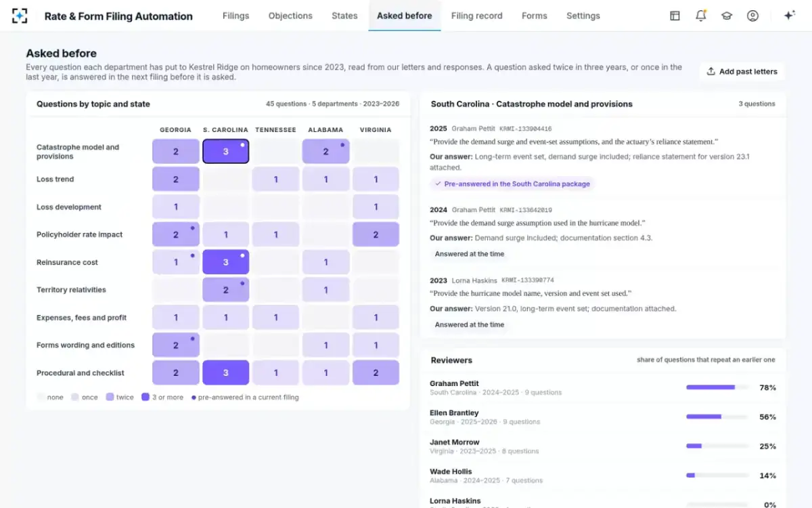Viewport: 812px width, 508px height.
Task: Open the Filing record tab
Action: pyautogui.click(x=476, y=16)
